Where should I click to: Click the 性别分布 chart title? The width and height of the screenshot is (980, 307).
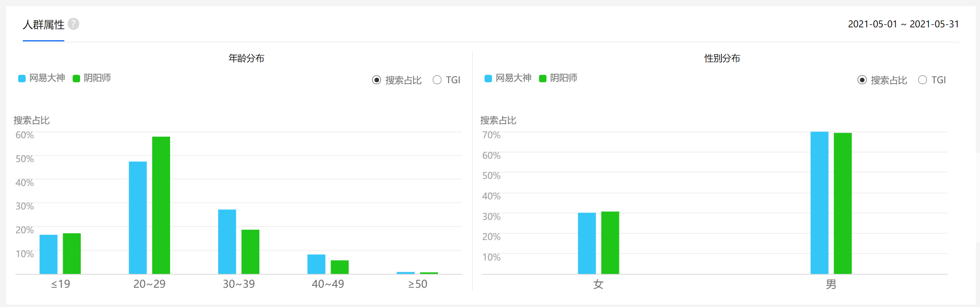[722, 58]
